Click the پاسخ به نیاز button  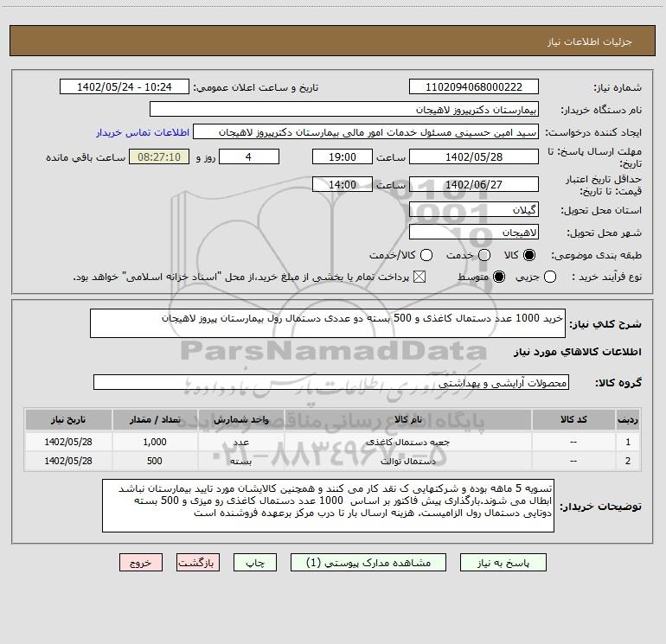pyautogui.click(x=503, y=563)
